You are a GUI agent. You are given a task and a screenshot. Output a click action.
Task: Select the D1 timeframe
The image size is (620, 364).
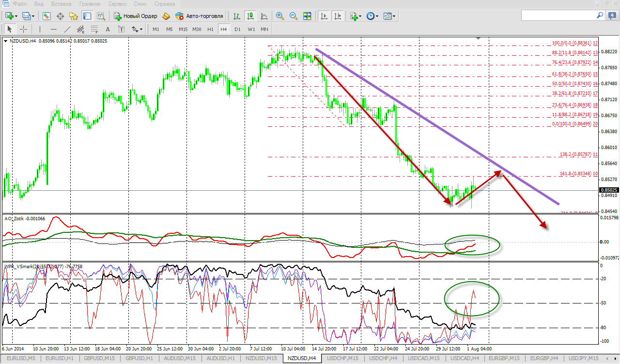pyautogui.click(x=237, y=29)
